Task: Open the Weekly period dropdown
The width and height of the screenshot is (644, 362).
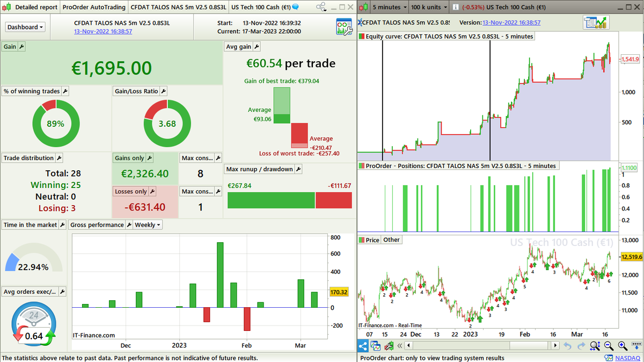Action: click(x=148, y=225)
